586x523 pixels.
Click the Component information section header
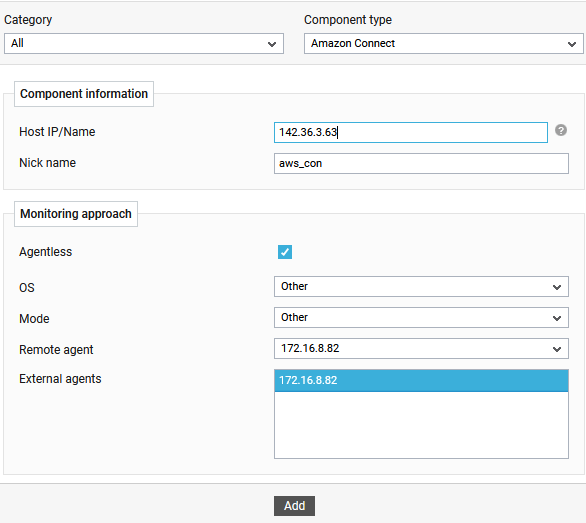point(84,94)
